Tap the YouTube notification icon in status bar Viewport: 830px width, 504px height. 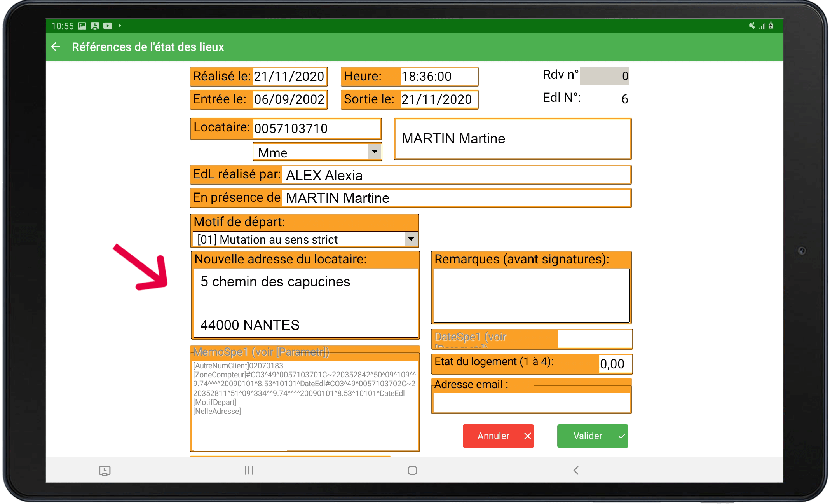click(108, 26)
